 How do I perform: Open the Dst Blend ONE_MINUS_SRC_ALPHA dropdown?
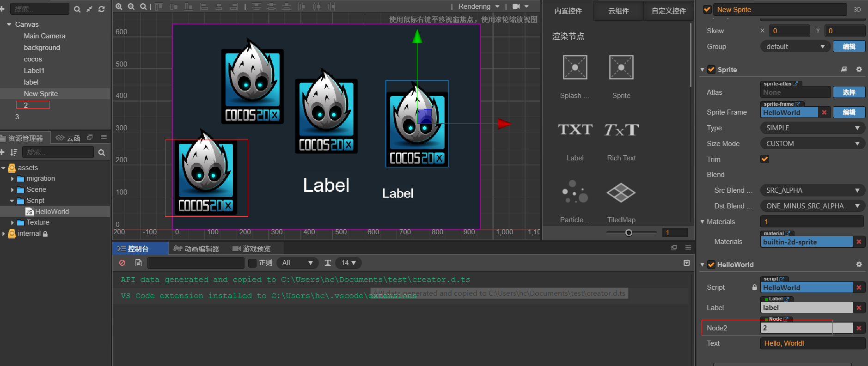813,206
